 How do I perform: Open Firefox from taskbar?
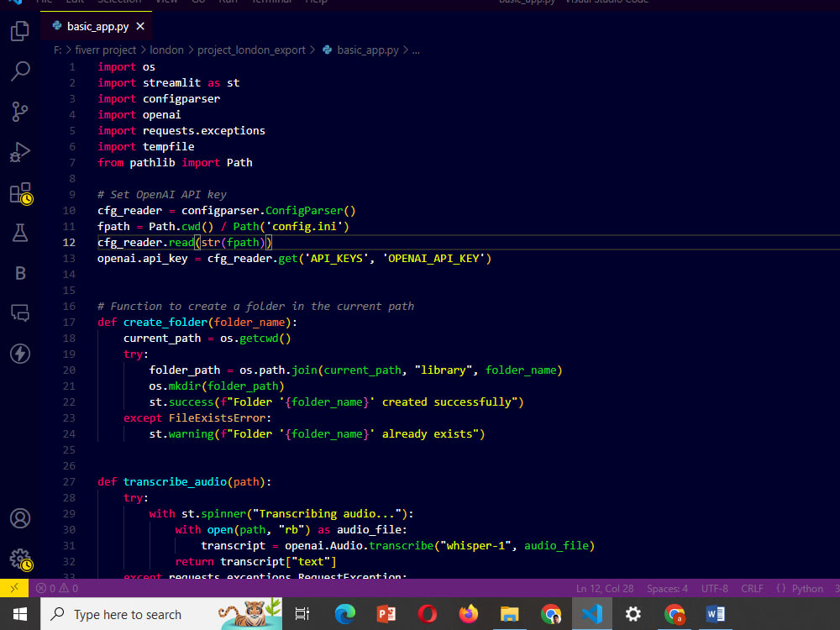point(469,614)
